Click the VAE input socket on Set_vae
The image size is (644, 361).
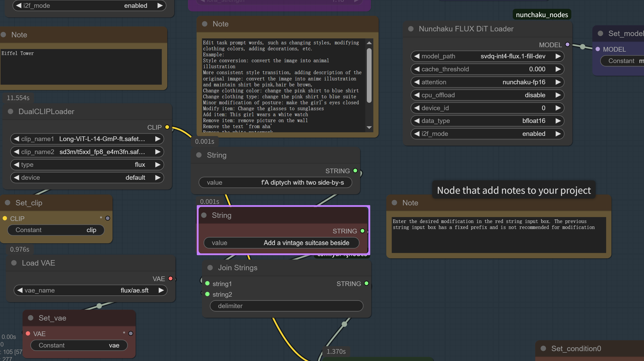tap(28, 334)
